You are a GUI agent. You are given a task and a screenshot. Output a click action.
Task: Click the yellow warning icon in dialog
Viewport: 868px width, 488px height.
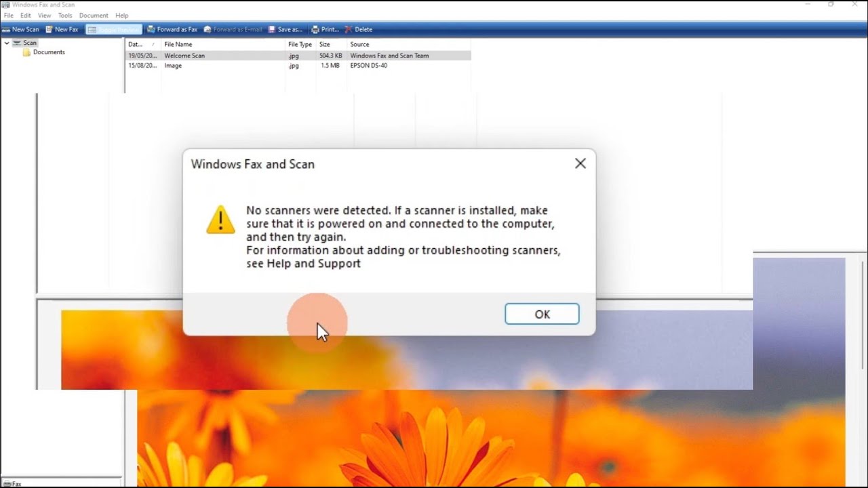[x=220, y=220]
